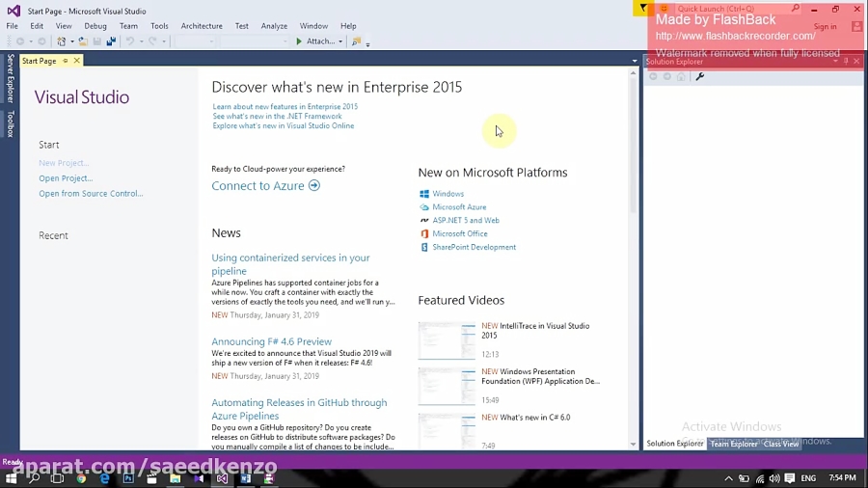Viewport: 868px width, 488px height.
Task: Click the Sign in link
Action: point(825,27)
